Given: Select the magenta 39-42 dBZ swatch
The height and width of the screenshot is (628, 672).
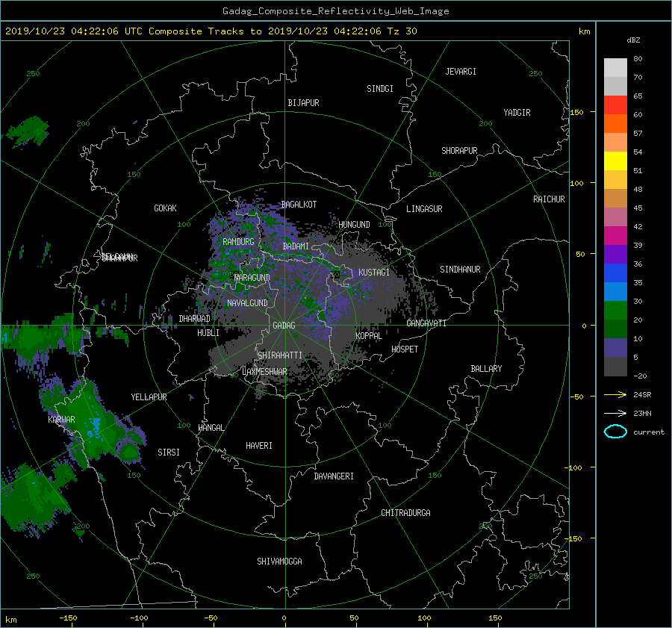Looking at the screenshot, I should [615, 235].
